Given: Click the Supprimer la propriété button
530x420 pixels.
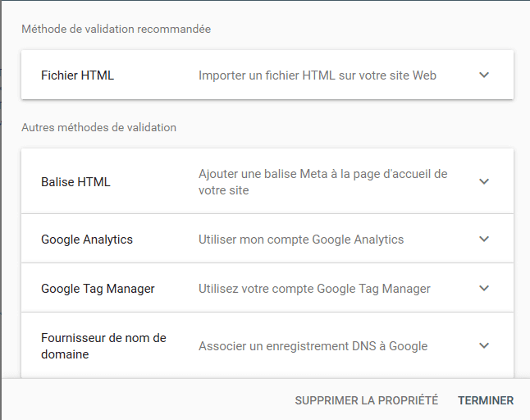Looking at the screenshot, I should click(367, 400).
